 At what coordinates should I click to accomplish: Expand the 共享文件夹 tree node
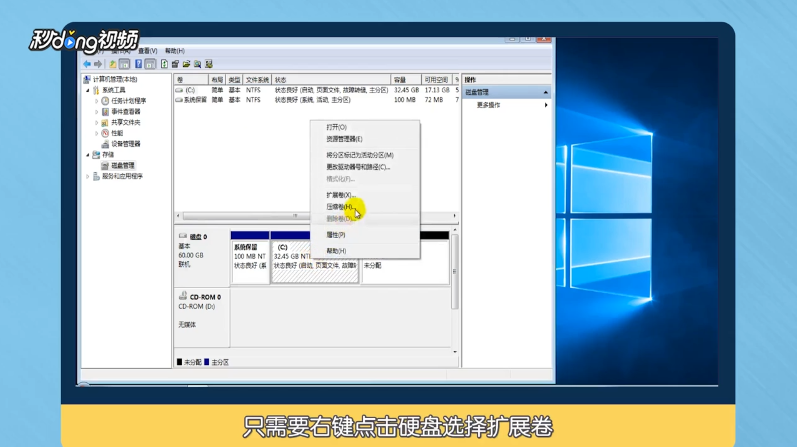tap(97, 123)
